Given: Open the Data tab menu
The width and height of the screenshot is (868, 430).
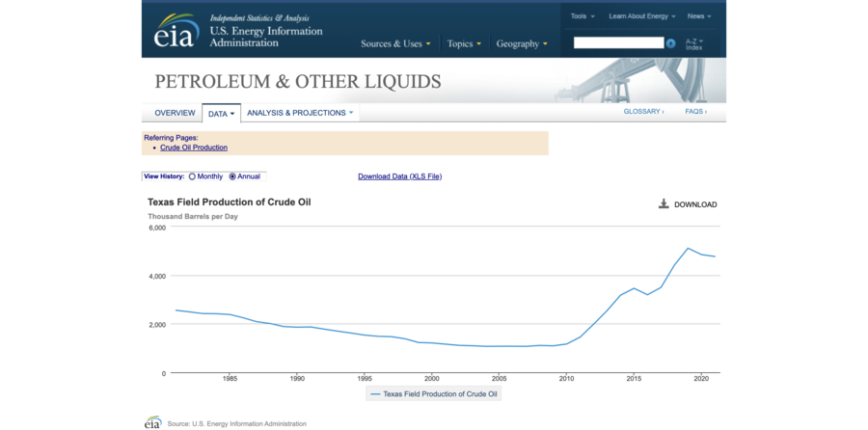Looking at the screenshot, I should coord(221,114).
